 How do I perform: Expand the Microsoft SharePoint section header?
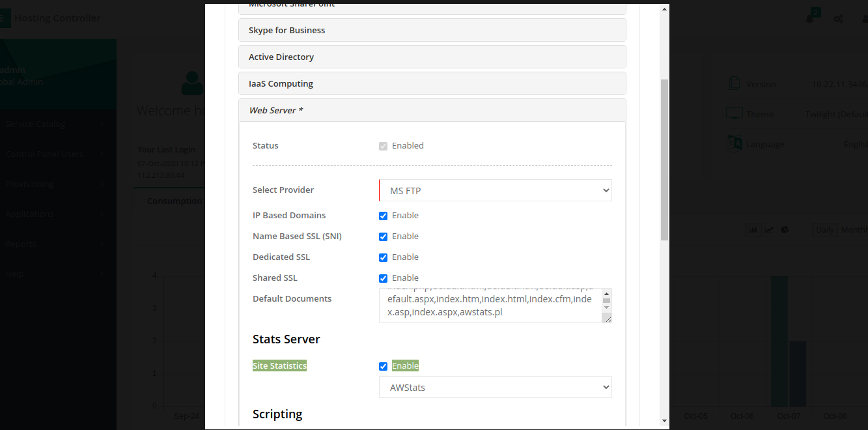coord(432,8)
